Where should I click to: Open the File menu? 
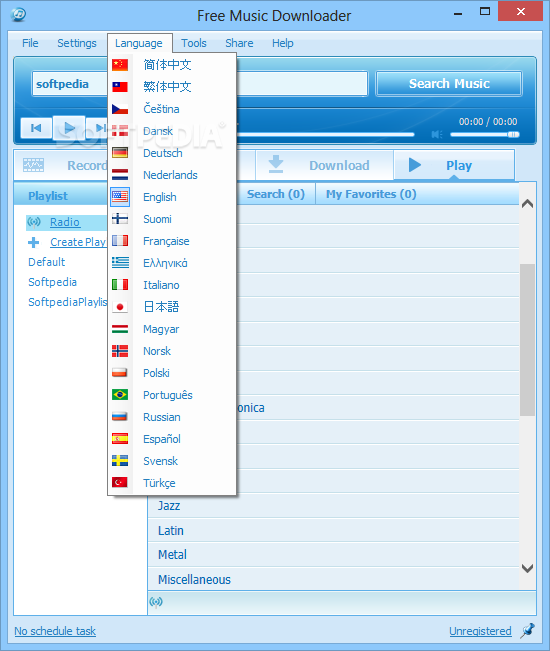pyautogui.click(x=30, y=43)
